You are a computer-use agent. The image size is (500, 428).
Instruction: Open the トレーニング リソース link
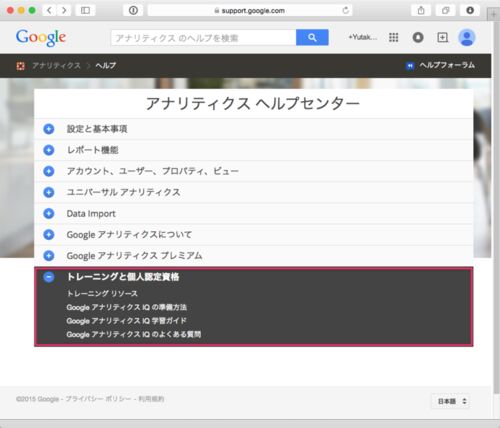point(102,294)
